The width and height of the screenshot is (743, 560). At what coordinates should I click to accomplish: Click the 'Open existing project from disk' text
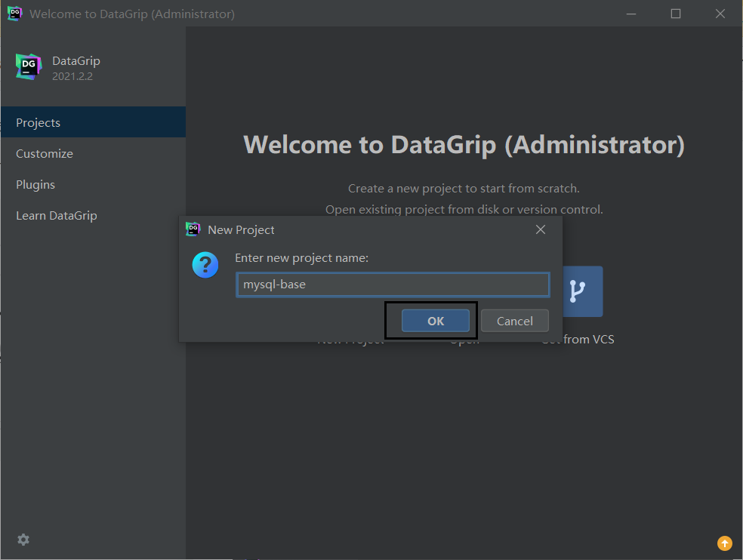[464, 209]
